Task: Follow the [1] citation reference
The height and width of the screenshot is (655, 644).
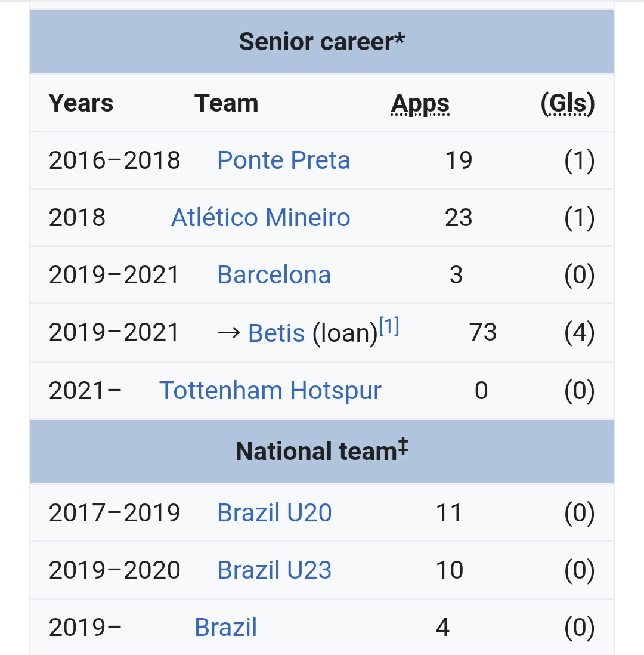Action: [389, 326]
